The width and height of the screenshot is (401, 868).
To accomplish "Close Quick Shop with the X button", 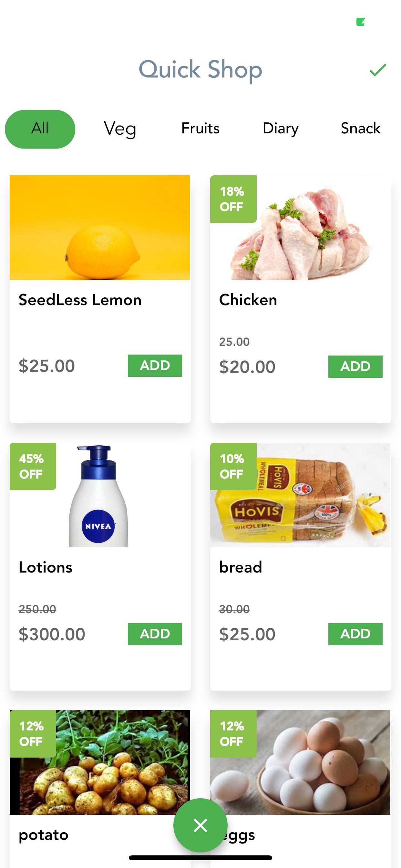I will pyautogui.click(x=200, y=825).
